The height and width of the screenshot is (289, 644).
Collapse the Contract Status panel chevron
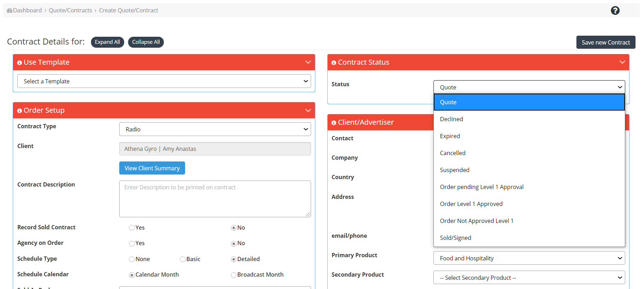pyautogui.click(x=622, y=62)
